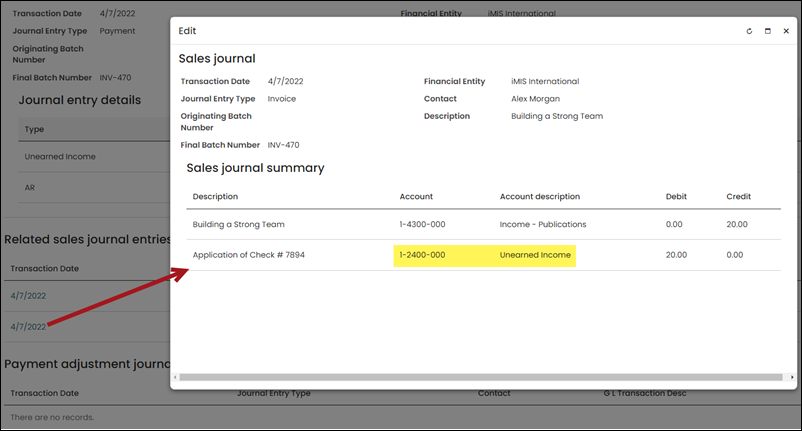Screen dimensions: 802x431
Task: Click Journal Entry Type header in payment adjustment table
Action: (274, 393)
